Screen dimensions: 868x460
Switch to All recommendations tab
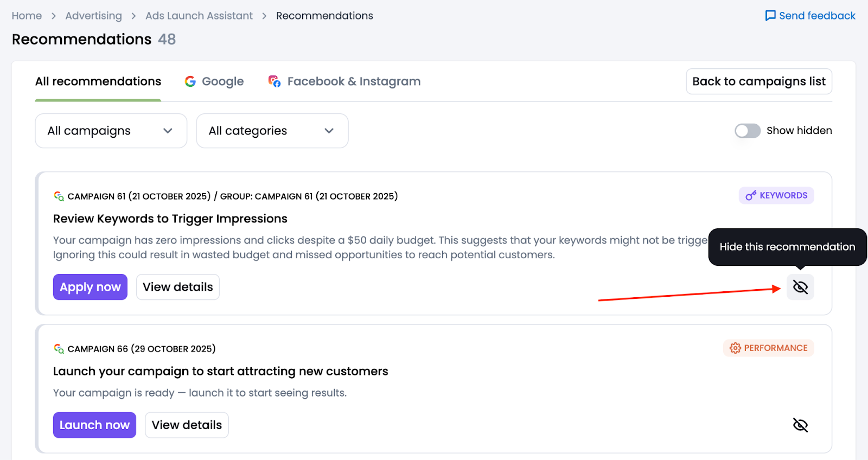click(98, 81)
